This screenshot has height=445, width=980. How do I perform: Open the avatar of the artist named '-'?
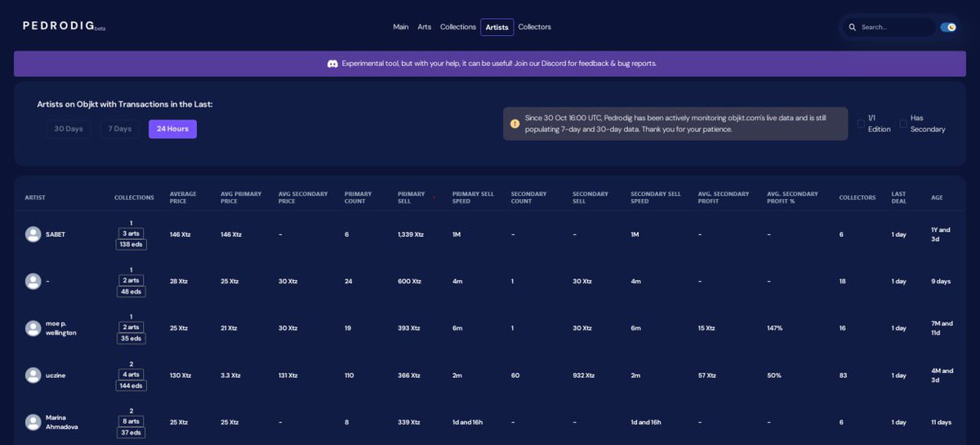tap(33, 281)
